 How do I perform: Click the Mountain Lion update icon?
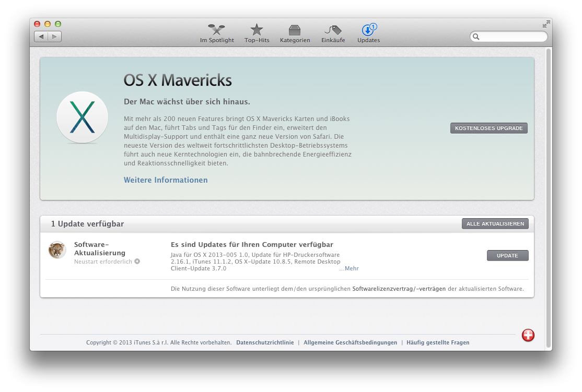[57, 250]
